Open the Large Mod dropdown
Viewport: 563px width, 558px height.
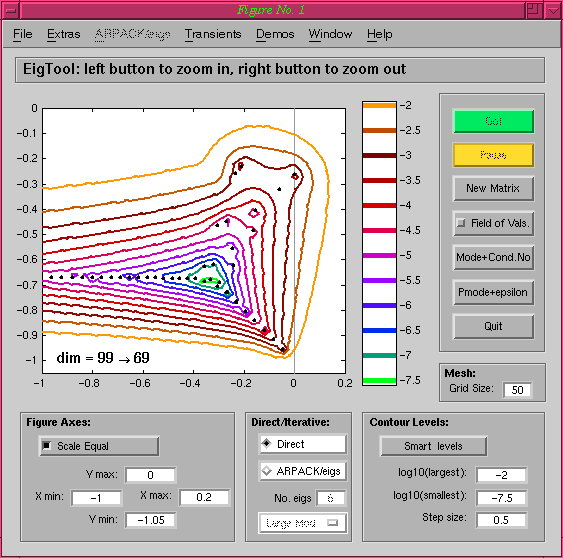point(303,523)
